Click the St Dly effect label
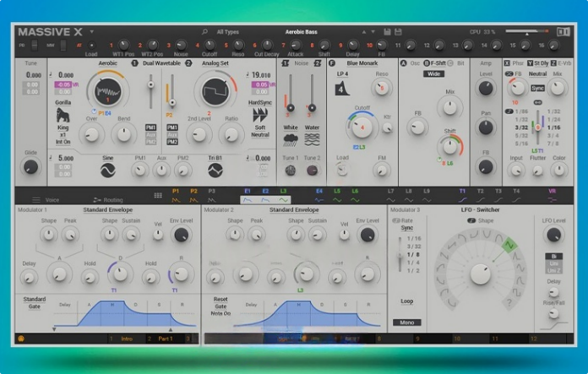 pyautogui.click(x=541, y=63)
